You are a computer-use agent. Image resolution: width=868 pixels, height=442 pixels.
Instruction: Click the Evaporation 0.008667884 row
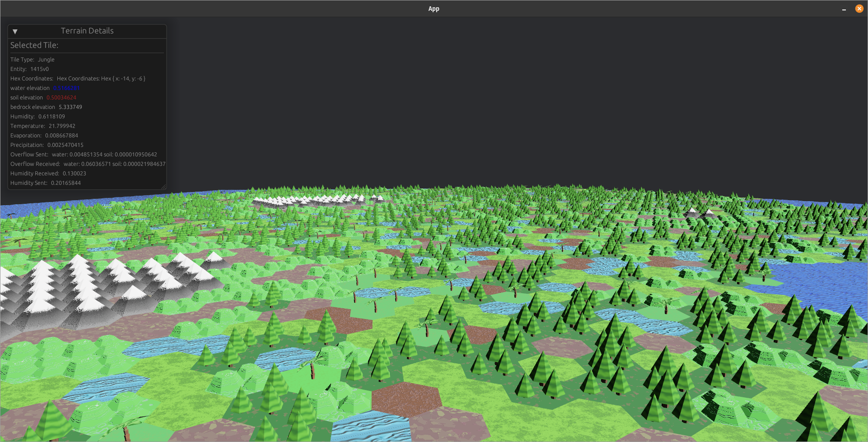click(44, 136)
